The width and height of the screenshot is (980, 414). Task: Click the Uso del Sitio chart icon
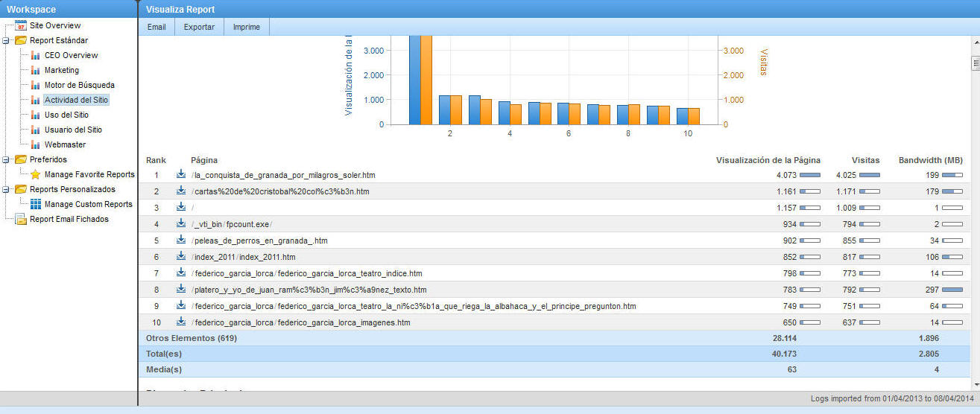point(36,115)
